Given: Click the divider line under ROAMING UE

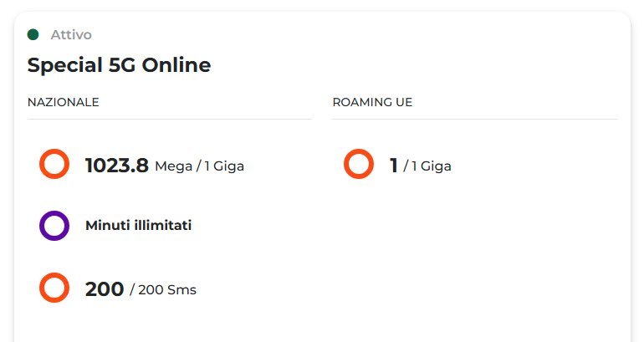Looking at the screenshot, I should tap(474, 119).
